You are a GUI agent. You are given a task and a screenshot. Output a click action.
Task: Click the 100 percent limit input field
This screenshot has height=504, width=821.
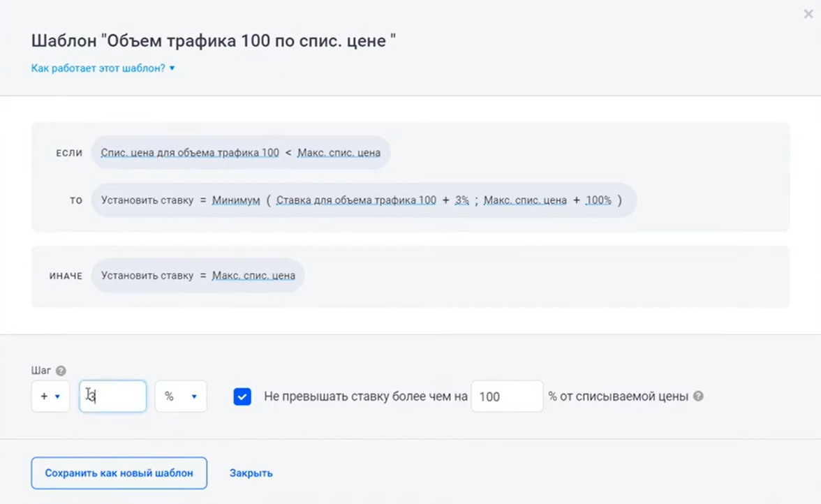506,396
